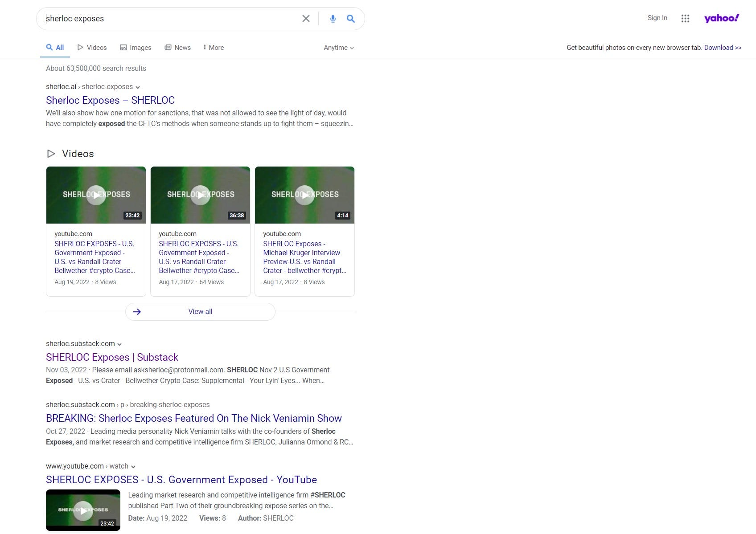Open SHERLOC EXPOSES - U.S. Government Exposed - YouTube
The height and width of the screenshot is (534, 756).
tap(181, 480)
